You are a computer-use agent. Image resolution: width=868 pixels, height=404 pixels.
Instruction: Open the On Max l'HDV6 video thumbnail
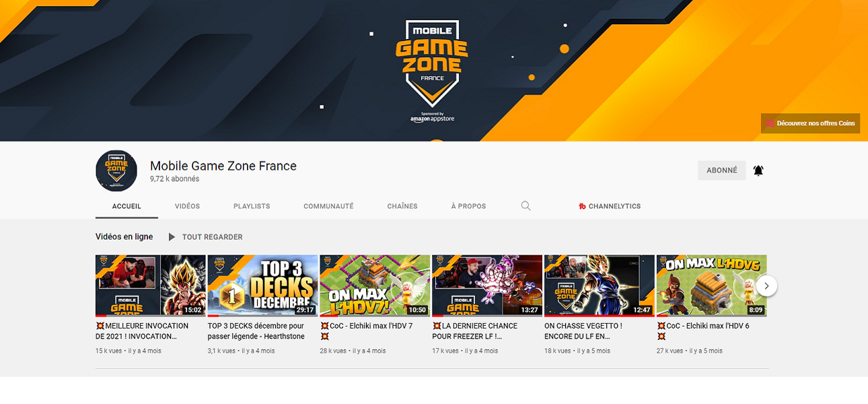pyautogui.click(x=712, y=285)
